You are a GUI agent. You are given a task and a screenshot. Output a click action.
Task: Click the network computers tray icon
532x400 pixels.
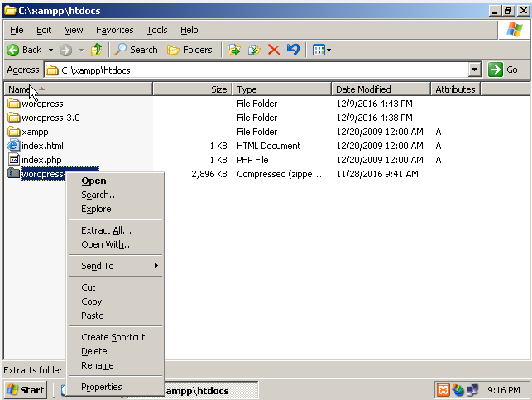(472, 390)
